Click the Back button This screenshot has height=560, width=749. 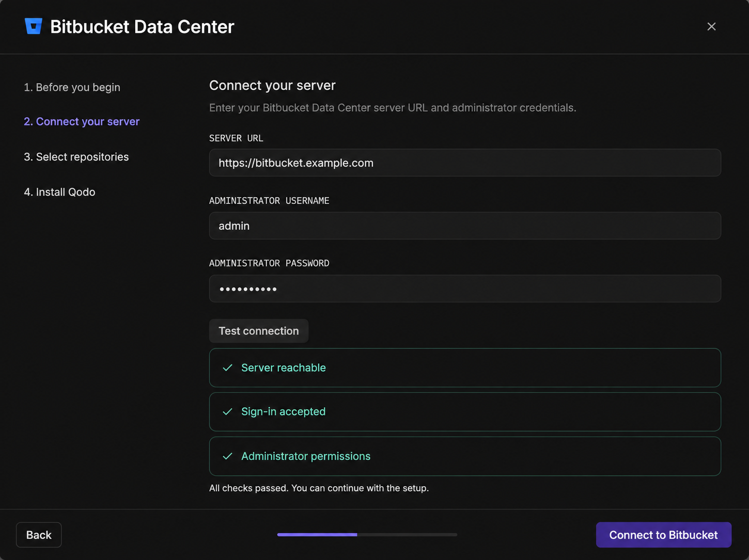(39, 535)
